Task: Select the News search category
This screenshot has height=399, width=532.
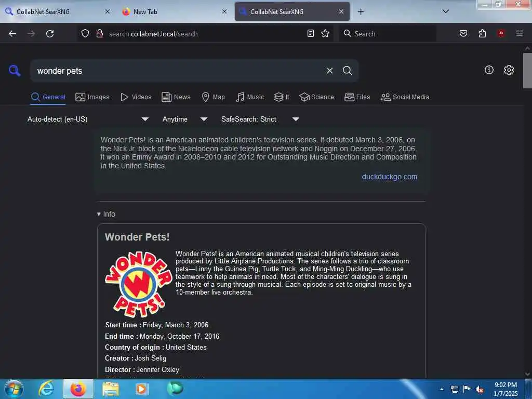Action: [176, 97]
